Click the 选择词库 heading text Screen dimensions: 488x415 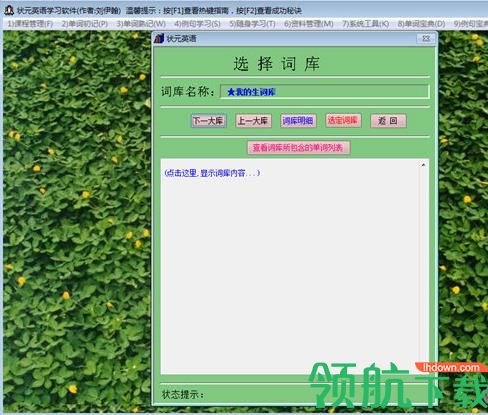click(276, 64)
